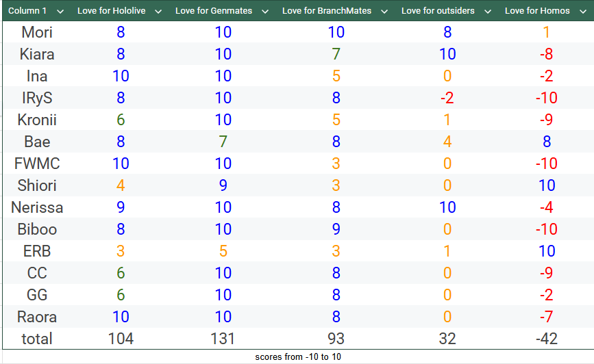The image size is (594, 364).
Task: Select Shiori's Love for Genmates value 9
Action: pyautogui.click(x=223, y=186)
